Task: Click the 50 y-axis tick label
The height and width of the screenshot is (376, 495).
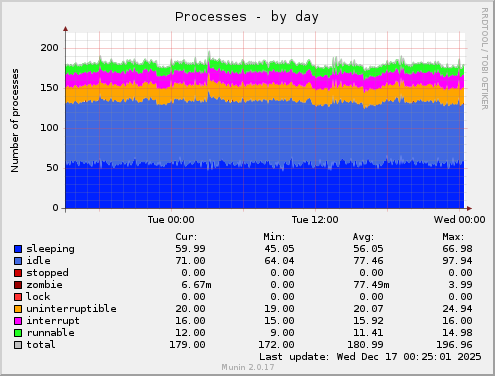Action: [52, 168]
